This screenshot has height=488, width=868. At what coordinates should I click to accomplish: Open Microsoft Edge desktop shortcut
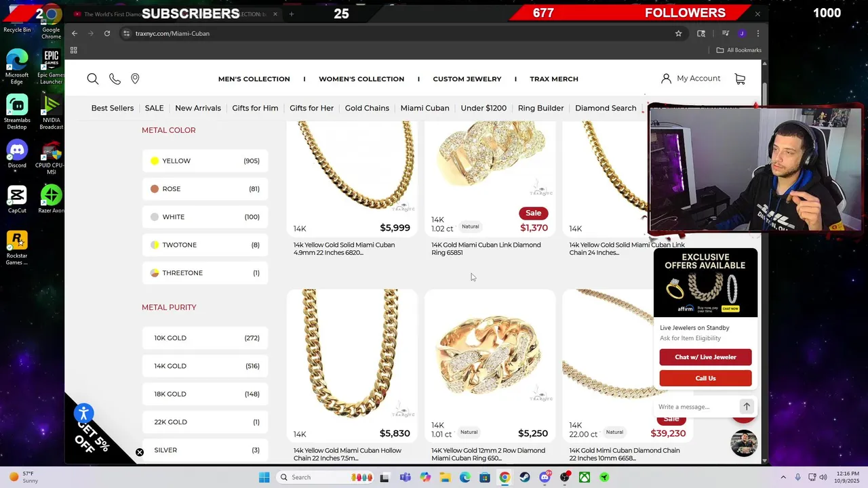(x=17, y=66)
